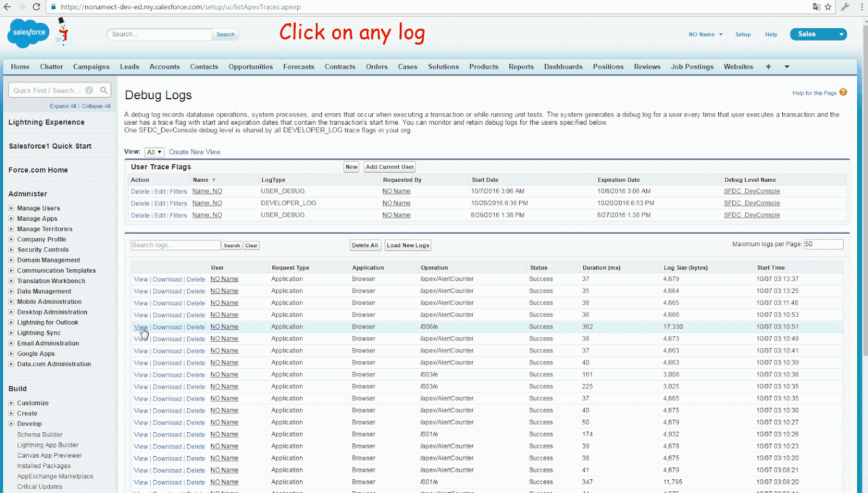
Task: Open the Home tab
Action: point(20,67)
